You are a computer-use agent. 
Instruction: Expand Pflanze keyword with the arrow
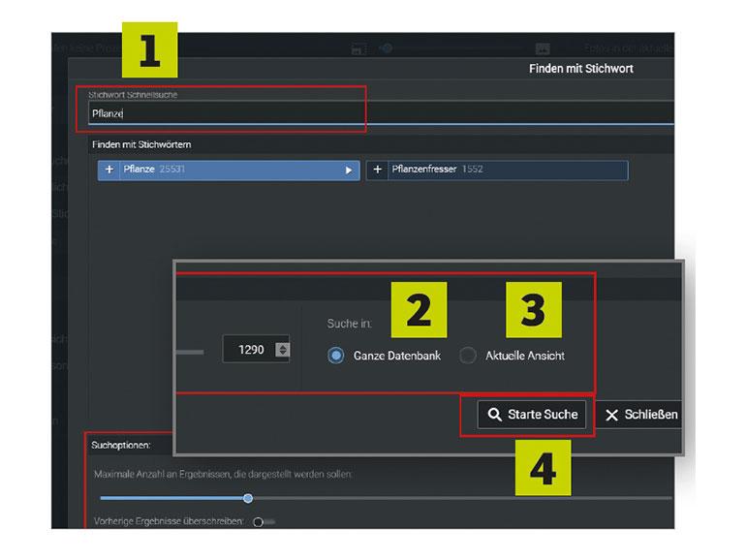coord(349,170)
